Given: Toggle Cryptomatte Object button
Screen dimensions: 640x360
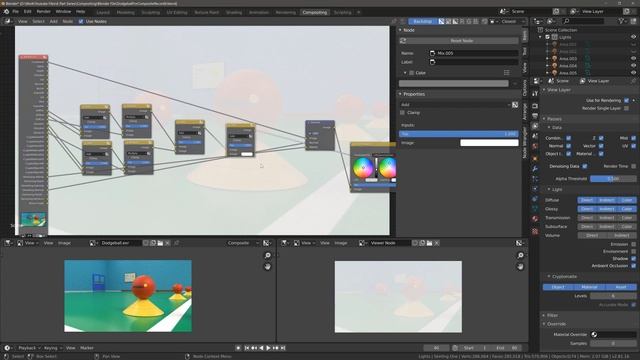Looking at the screenshot, I should click(x=558, y=287).
